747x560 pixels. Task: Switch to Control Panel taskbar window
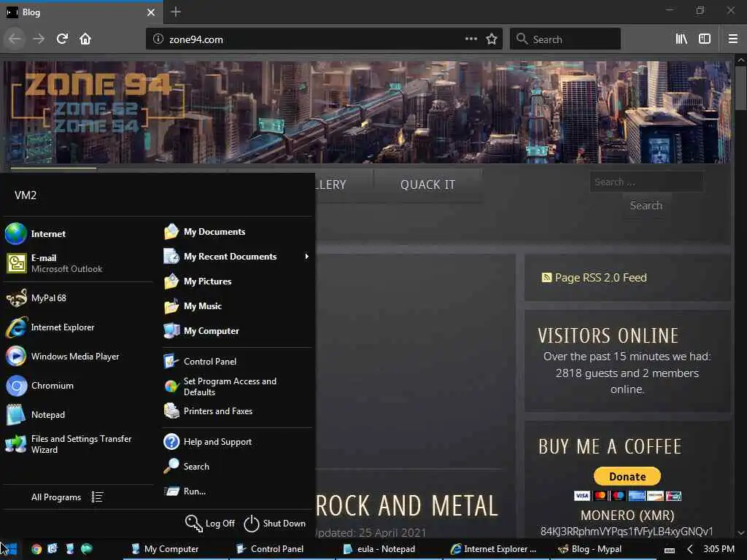point(282,549)
